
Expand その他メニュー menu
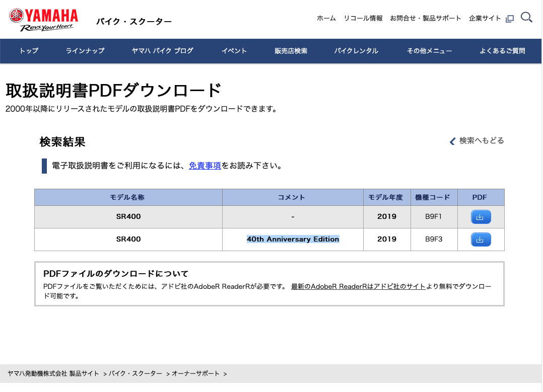pyautogui.click(x=429, y=51)
